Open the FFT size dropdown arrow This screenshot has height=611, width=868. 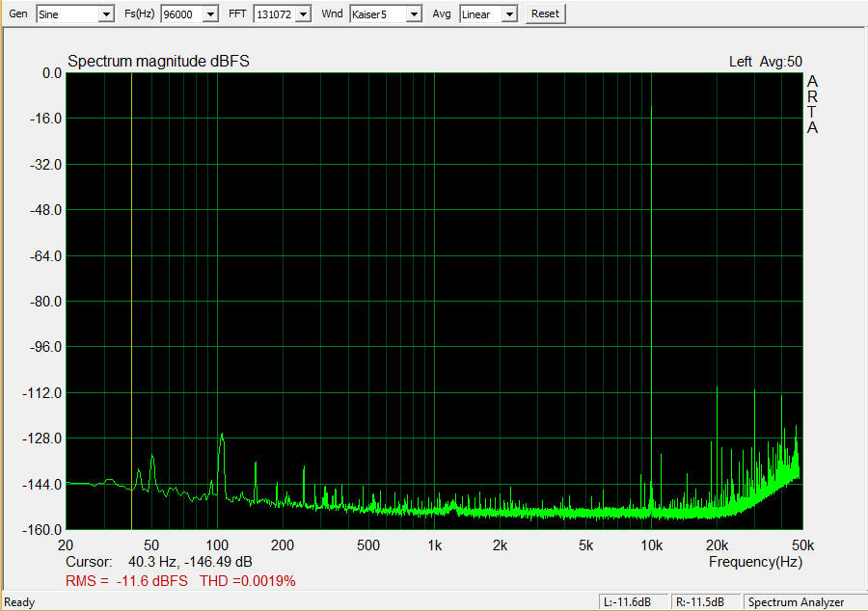[303, 14]
